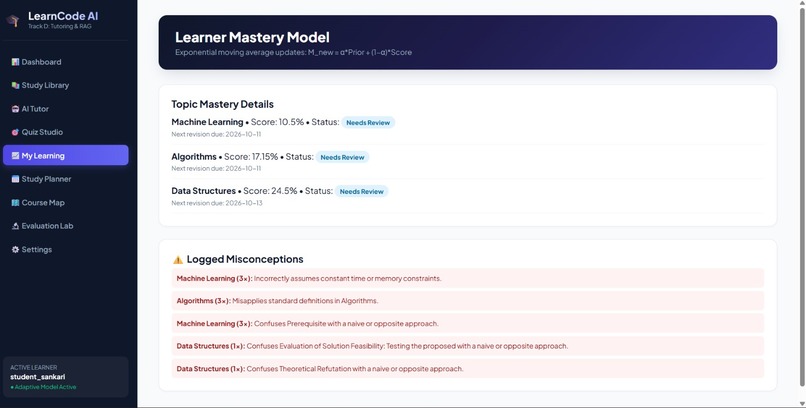Click Needs Review badge for Algorithms
Screen dimensions: 806x408
click(342, 157)
